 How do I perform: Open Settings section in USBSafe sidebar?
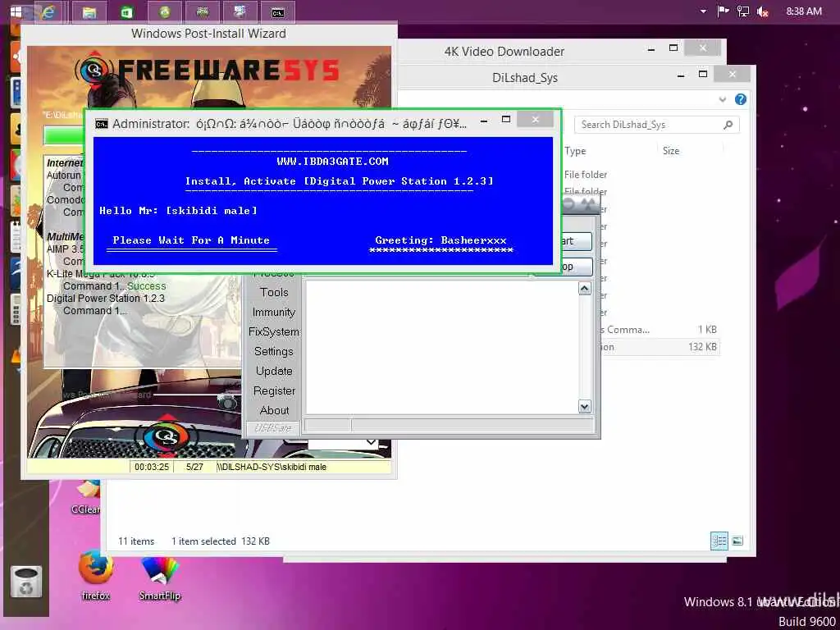tap(274, 351)
